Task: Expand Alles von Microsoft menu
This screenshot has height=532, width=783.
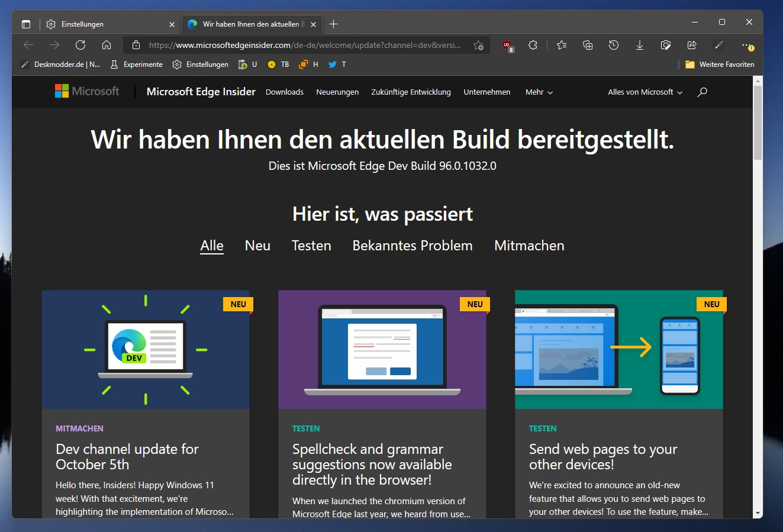Action: click(645, 92)
